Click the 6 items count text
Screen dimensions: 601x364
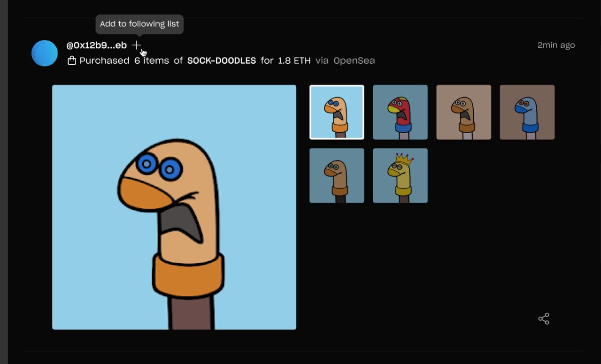coord(152,61)
